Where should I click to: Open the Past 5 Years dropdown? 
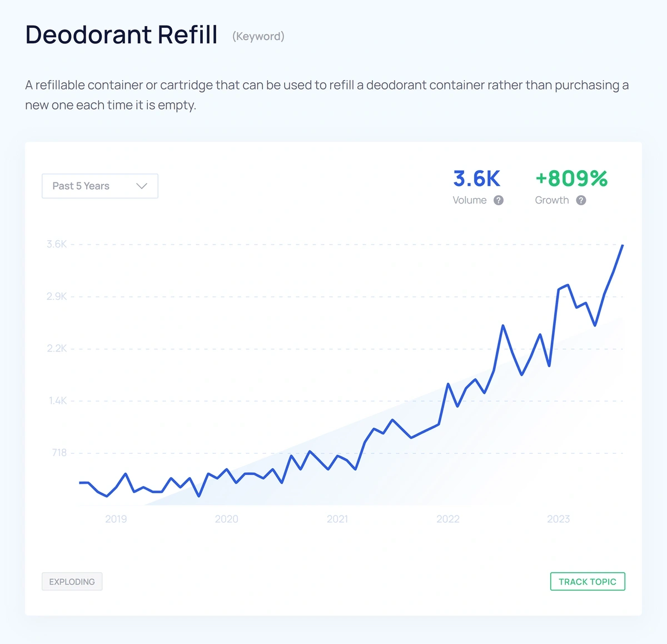(x=99, y=186)
